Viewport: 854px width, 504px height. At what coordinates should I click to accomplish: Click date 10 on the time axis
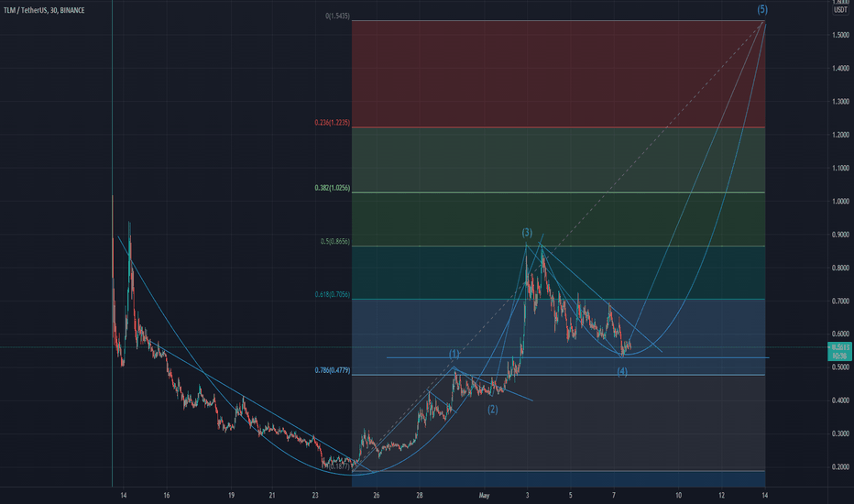click(679, 495)
